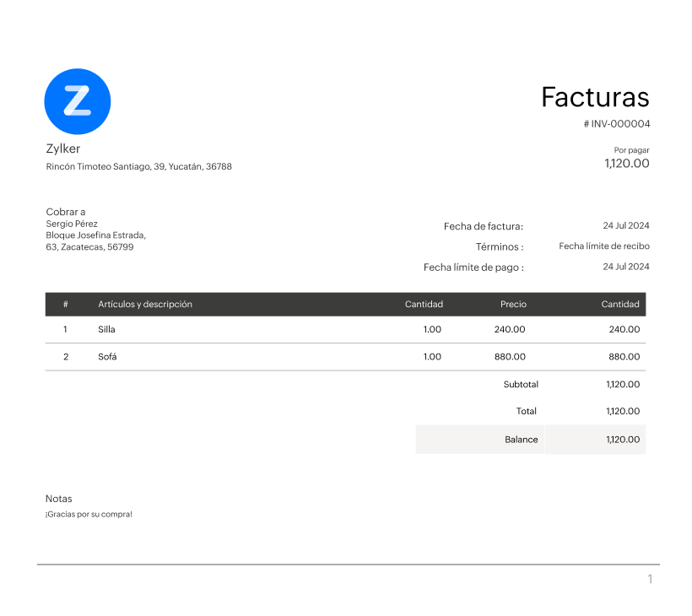Screen dimensions: 692x616
Task: Click the ¡Gracias por su compra! note
Action: [89, 514]
